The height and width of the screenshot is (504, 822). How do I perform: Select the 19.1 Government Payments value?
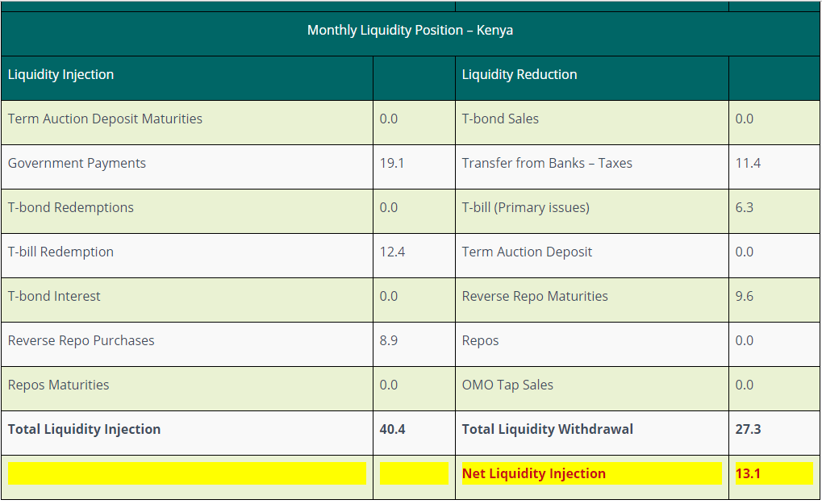click(392, 164)
